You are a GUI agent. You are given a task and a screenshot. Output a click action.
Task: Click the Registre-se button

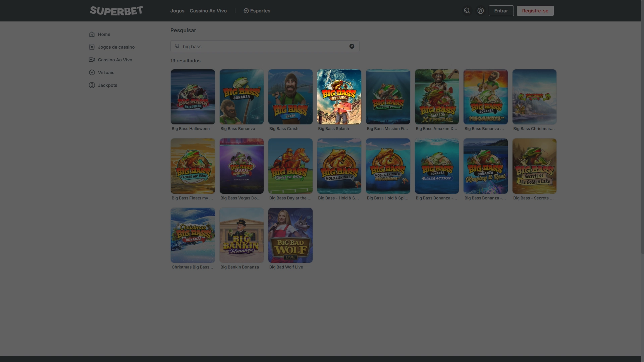tap(535, 11)
